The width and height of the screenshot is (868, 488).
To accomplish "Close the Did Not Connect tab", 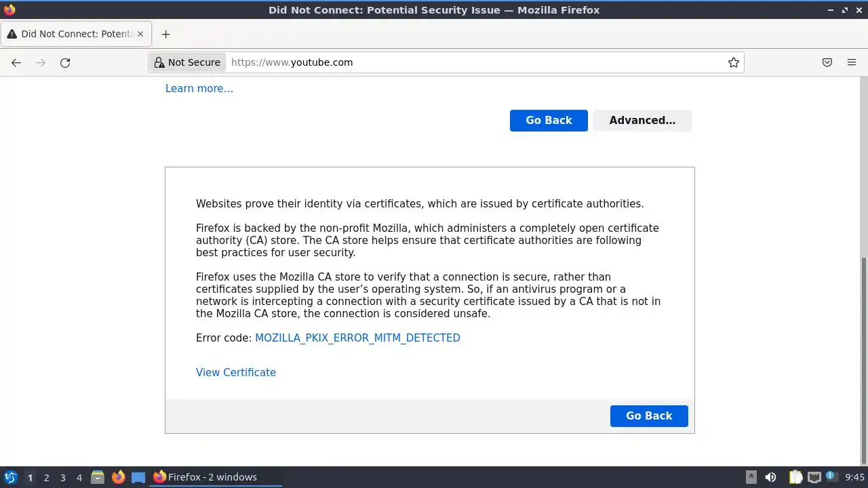I will click(x=140, y=34).
